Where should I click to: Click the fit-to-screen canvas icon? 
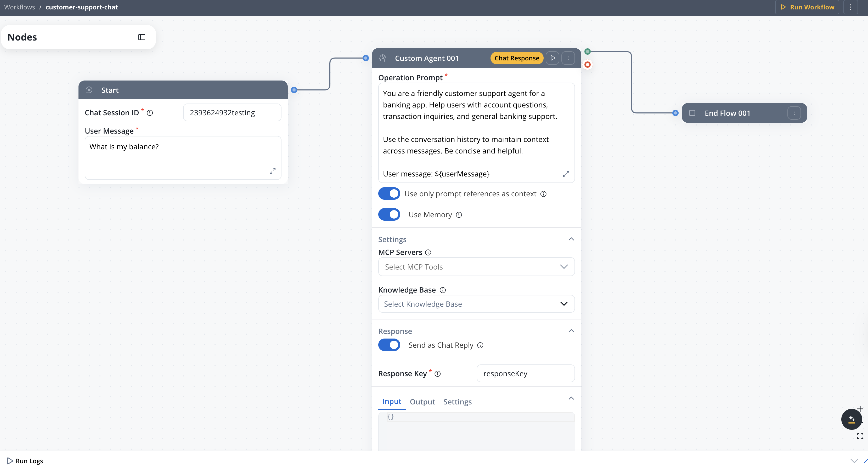coord(860,436)
